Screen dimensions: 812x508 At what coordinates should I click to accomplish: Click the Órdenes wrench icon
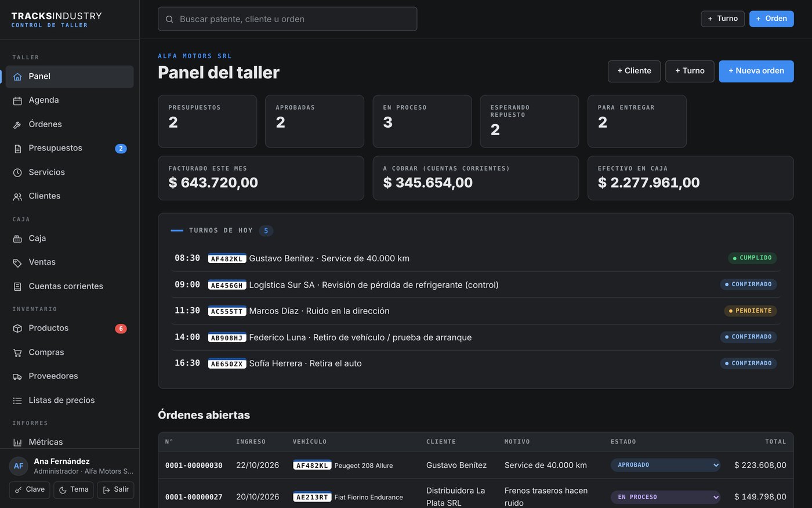(x=17, y=125)
